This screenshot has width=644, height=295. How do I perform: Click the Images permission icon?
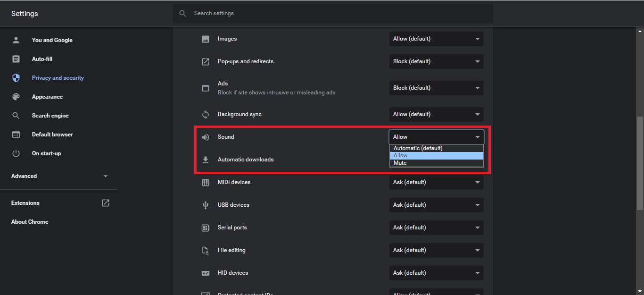206,39
